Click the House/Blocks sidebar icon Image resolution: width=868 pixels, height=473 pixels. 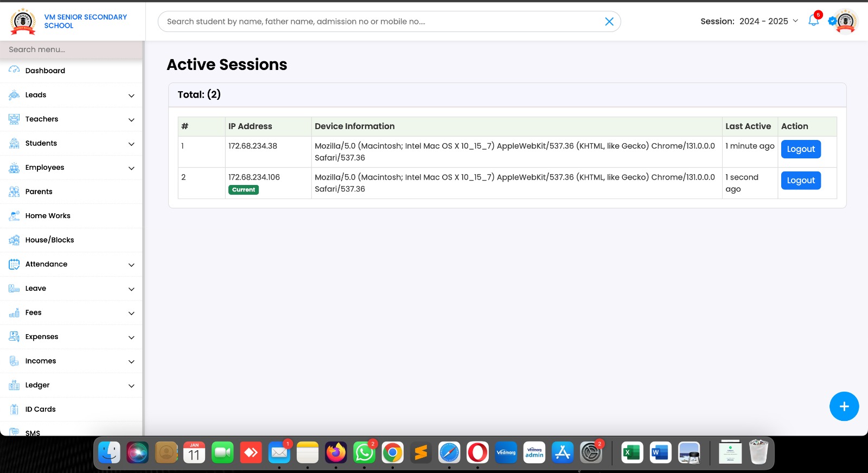point(14,240)
